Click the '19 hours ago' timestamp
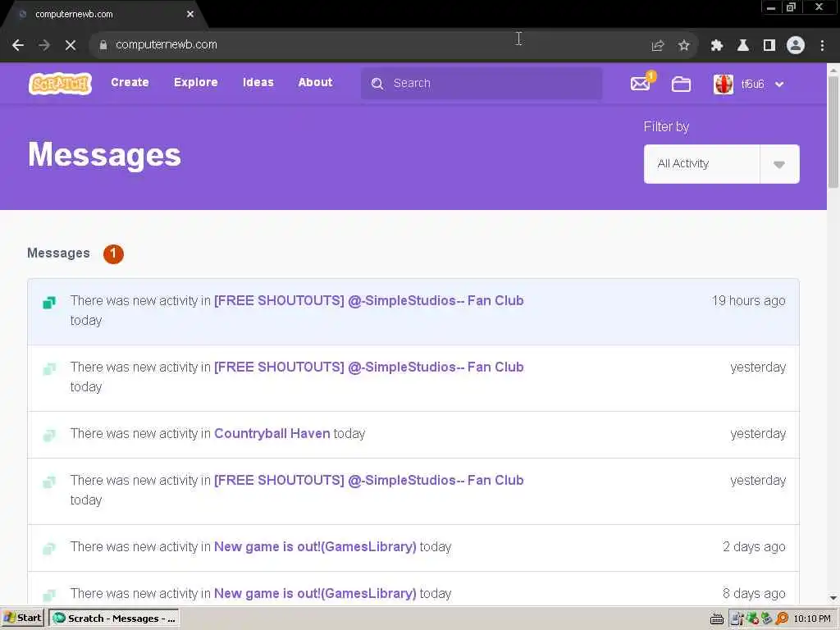The width and height of the screenshot is (840, 630). click(748, 301)
